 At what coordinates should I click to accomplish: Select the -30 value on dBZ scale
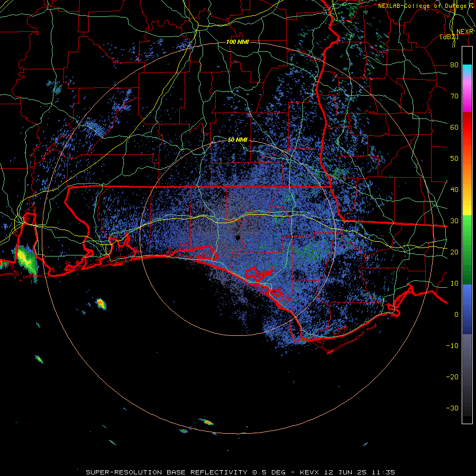[x=452, y=408]
